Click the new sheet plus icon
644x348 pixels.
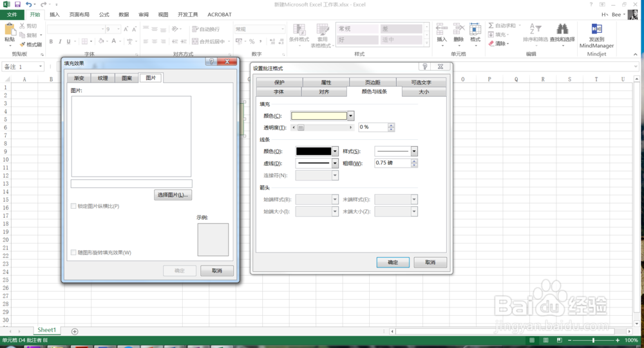coord(75,331)
